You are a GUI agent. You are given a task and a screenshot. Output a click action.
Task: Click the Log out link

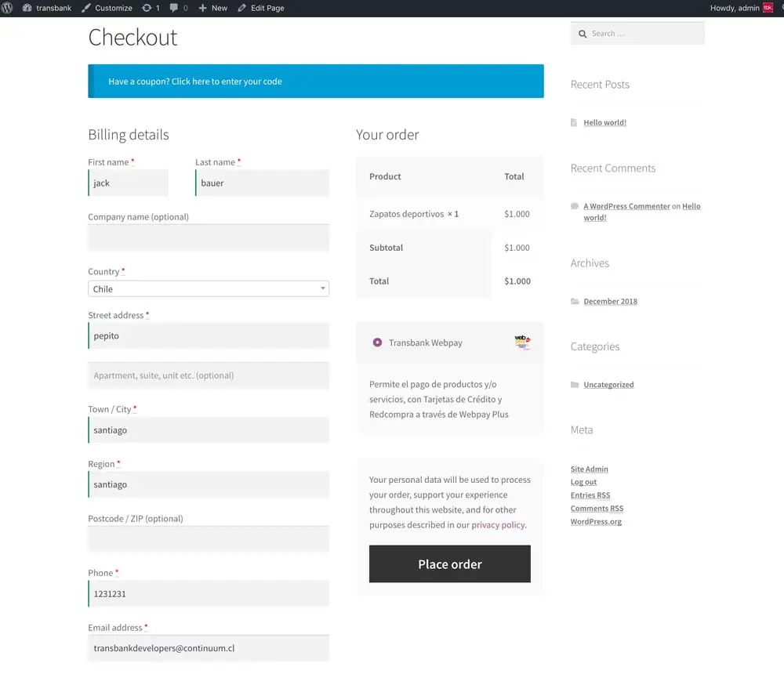tap(583, 482)
